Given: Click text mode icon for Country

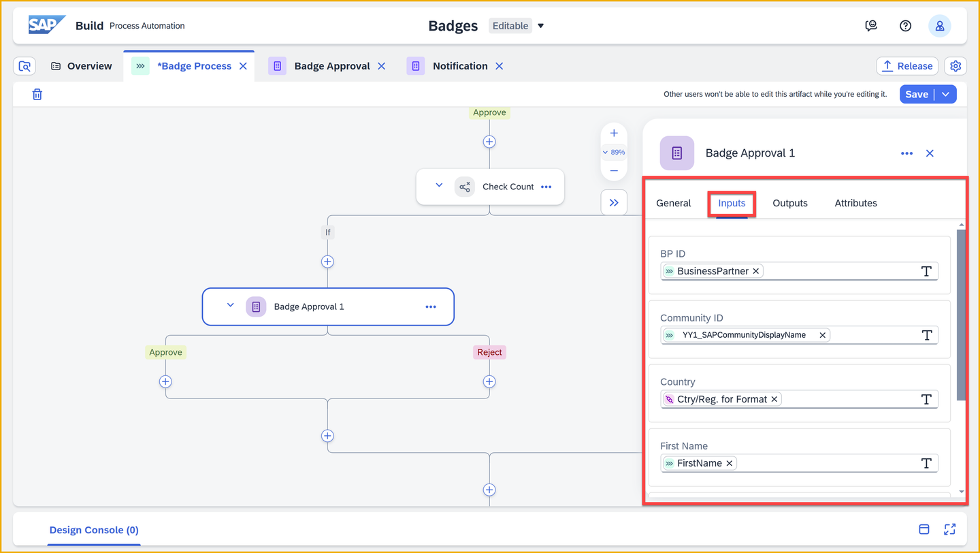Looking at the screenshot, I should (x=926, y=399).
